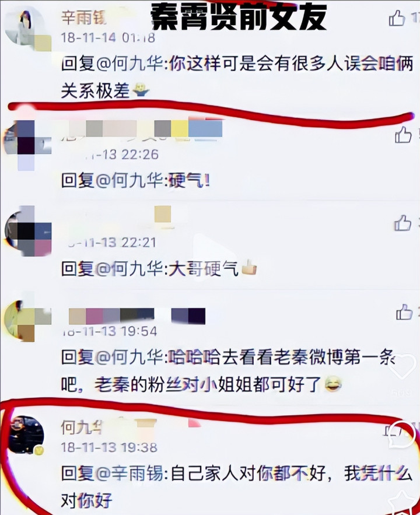
Task: Tap the comment text 关系极差
Action: (x=96, y=90)
